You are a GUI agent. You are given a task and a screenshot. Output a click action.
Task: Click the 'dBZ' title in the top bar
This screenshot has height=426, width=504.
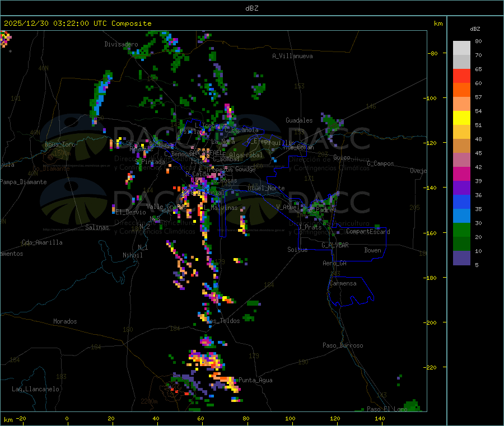[x=251, y=8]
